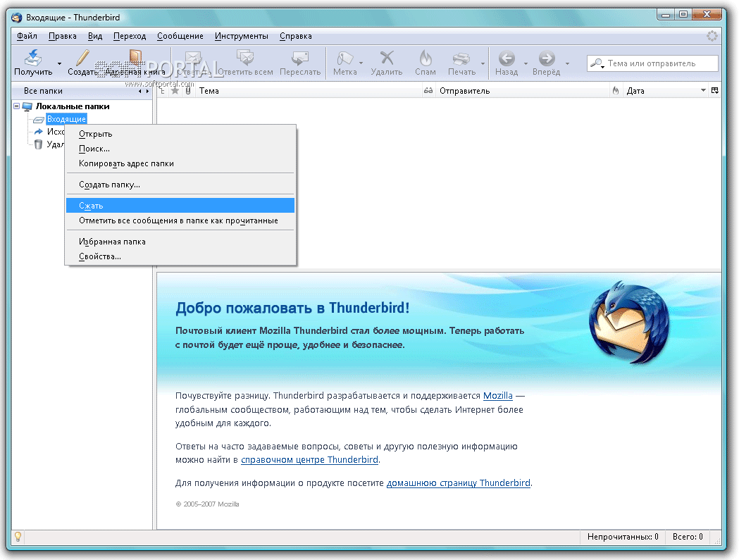Sort by the Дата column header
This screenshot has height=560, width=739.
tap(666, 90)
